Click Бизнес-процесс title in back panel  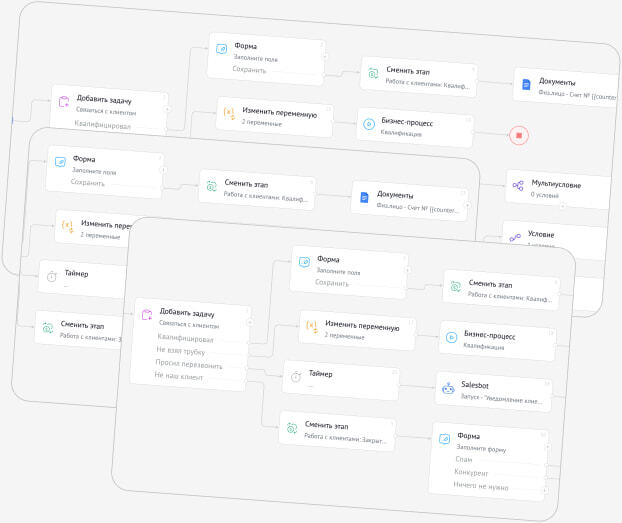point(407,122)
